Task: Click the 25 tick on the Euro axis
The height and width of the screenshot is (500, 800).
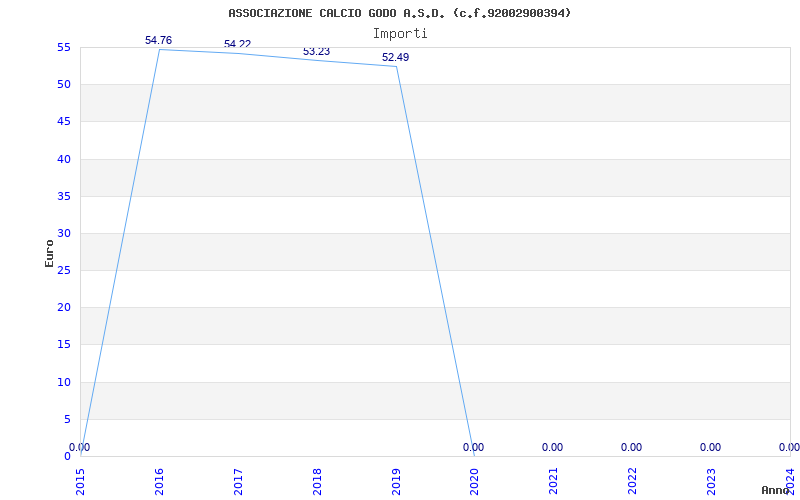Action: click(x=64, y=271)
